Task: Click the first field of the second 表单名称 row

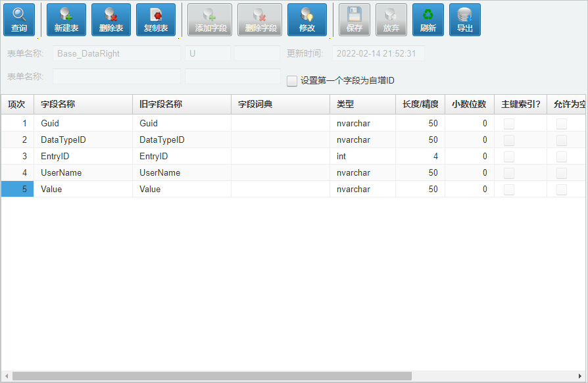Action: (116, 76)
